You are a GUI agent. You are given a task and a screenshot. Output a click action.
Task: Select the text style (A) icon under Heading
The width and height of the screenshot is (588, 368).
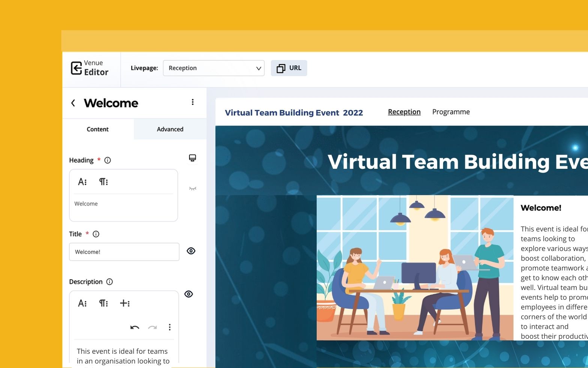point(82,182)
